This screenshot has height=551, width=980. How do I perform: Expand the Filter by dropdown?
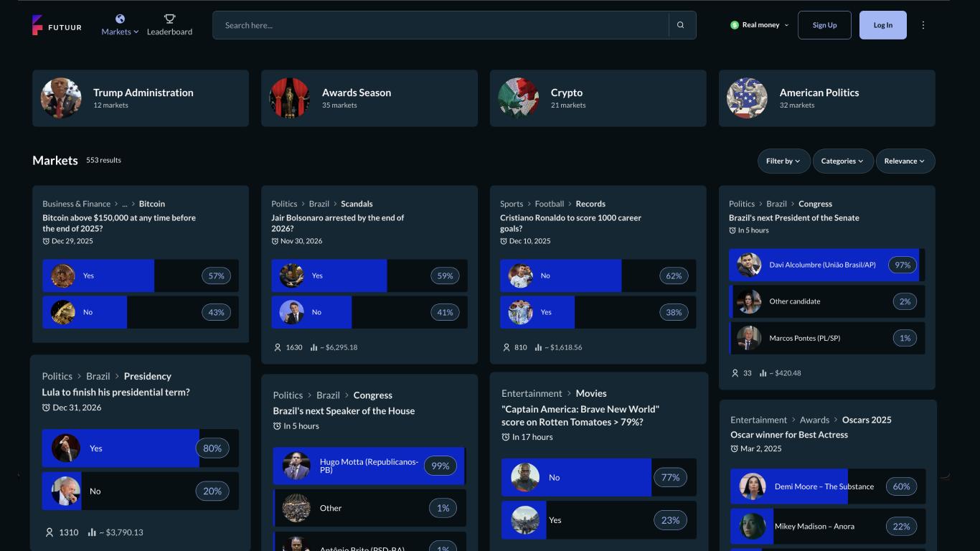pos(783,161)
